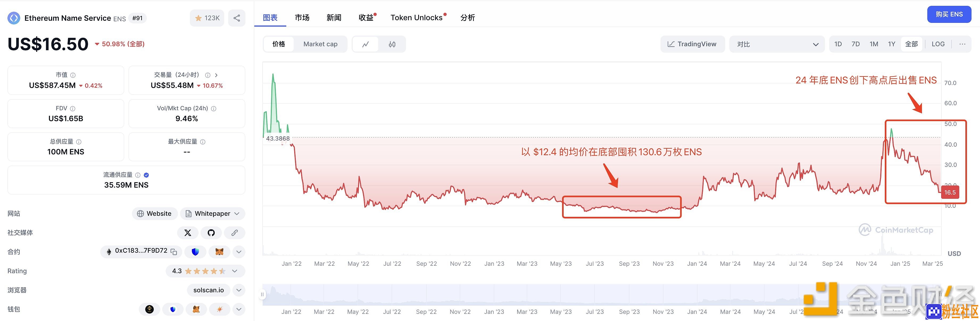
Task: Grab the left handle of range navigator
Action: 262,294
